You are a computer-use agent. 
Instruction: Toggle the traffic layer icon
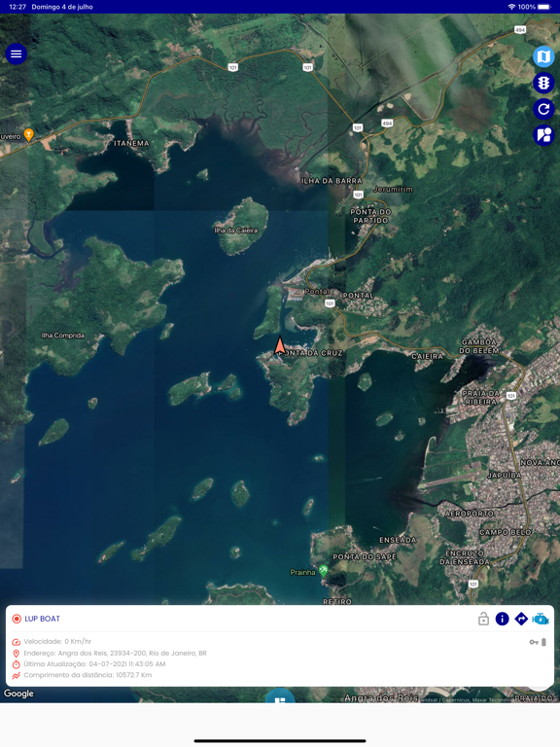coord(543,83)
